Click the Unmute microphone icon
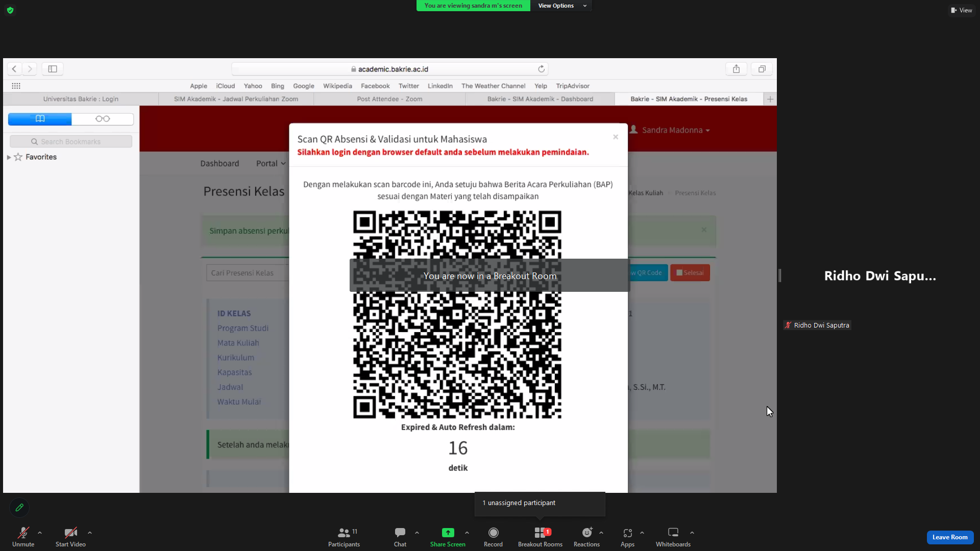The image size is (980, 551). (23, 533)
